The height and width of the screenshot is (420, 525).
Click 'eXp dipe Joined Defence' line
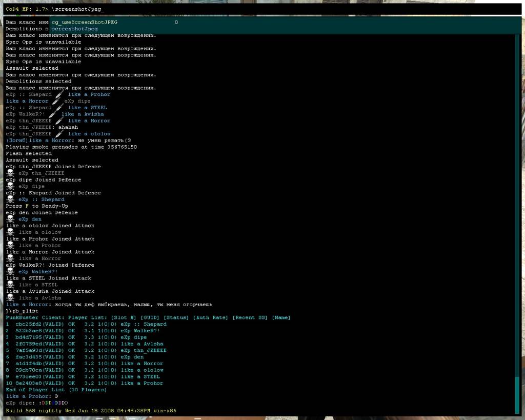coord(44,180)
